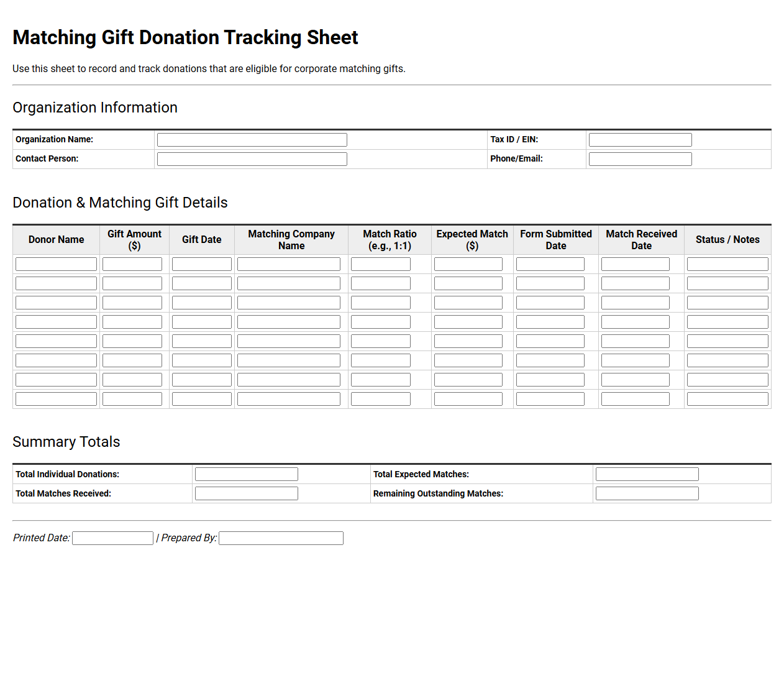Click the Printed Date input field

click(x=112, y=538)
